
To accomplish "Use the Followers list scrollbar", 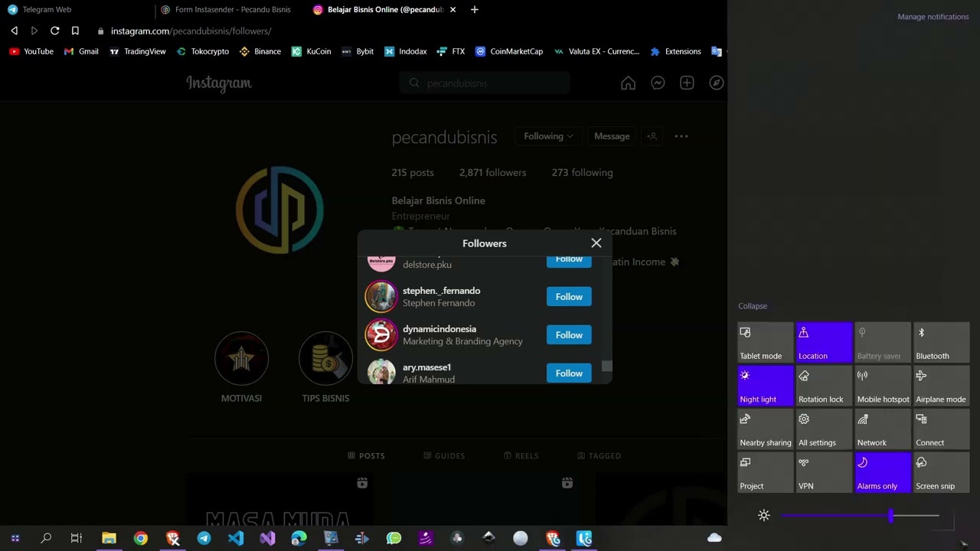I will point(607,367).
